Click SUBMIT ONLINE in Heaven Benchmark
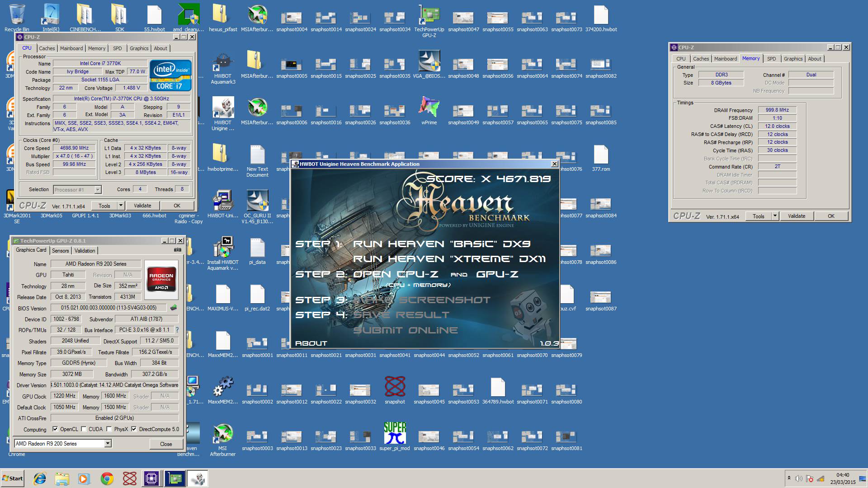 pos(406,330)
